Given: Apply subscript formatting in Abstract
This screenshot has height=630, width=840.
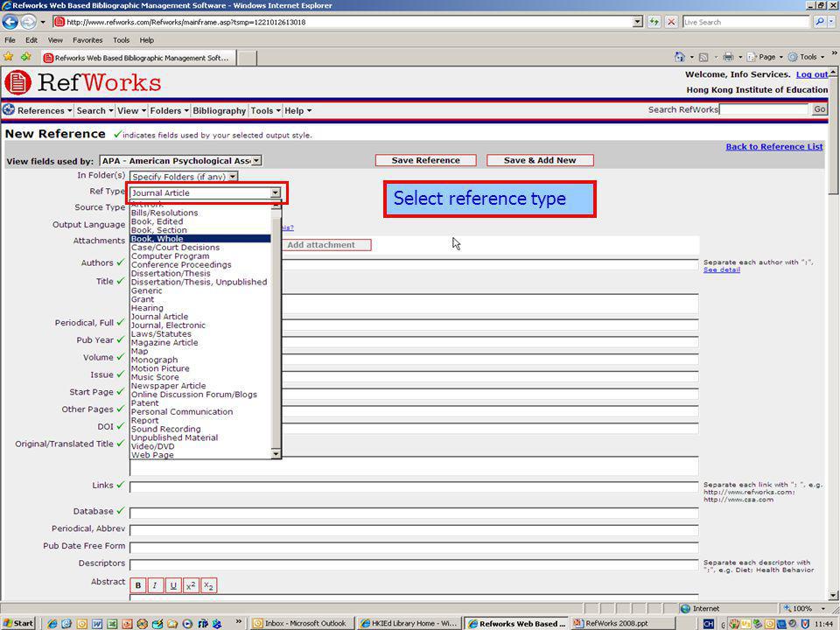Looking at the screenshot, I should 209,585.
